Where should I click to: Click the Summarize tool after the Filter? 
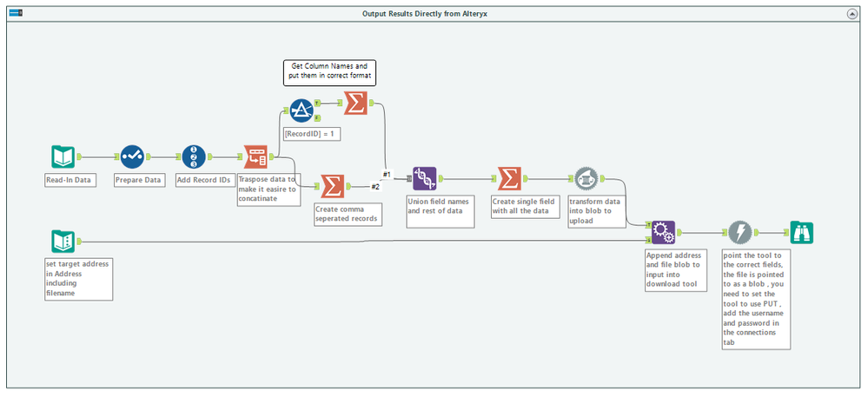[x=356, y=103]
